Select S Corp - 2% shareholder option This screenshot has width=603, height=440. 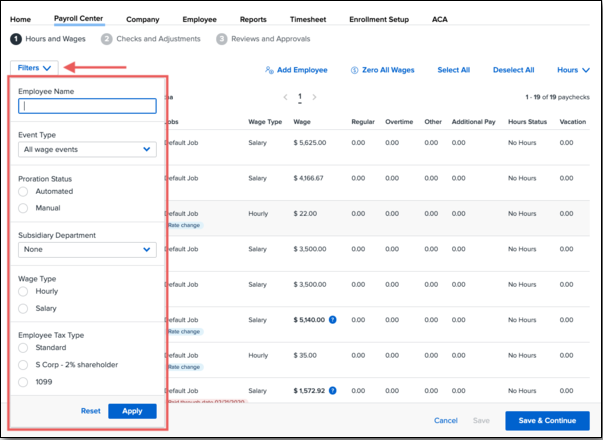(24, 364)
